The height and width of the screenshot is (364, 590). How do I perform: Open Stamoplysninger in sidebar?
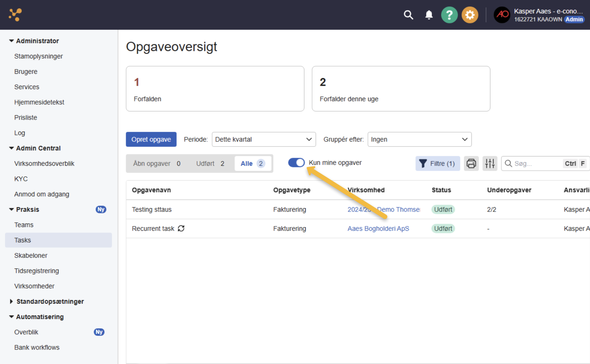(38, 56)
